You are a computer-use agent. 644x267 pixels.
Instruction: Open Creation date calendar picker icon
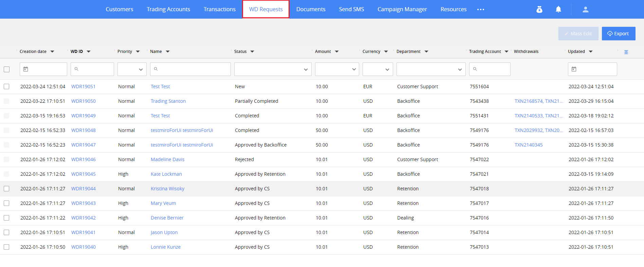pos(26,69)
